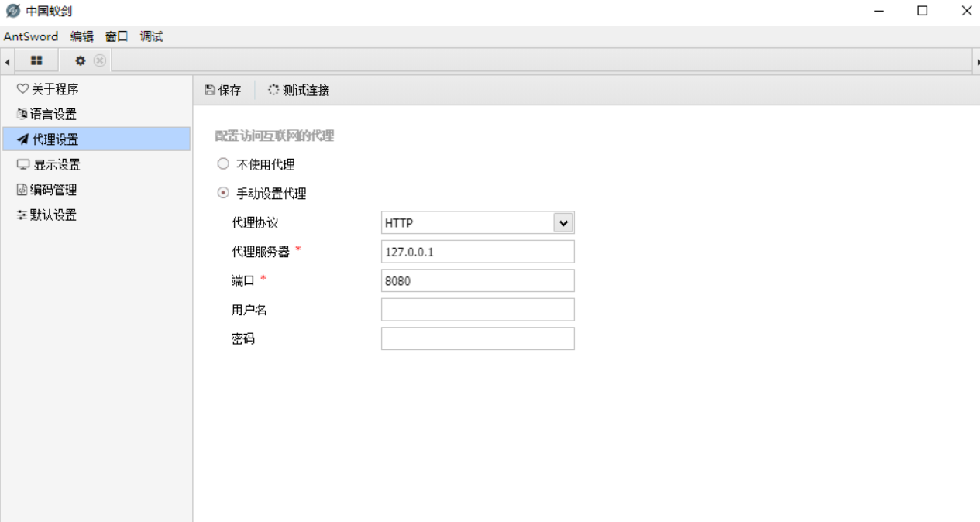Select the 不使用代理 radio button
This screenshot has height=522, width=980.
pyautogui.click(x=223, y=164)
